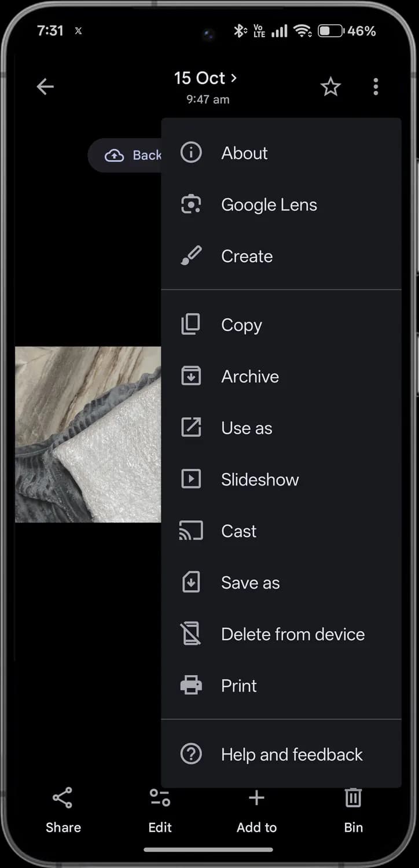Choose Archive menu option
Image resolution: width=419 pixels, height=868 pixels.
coord(281,377)
